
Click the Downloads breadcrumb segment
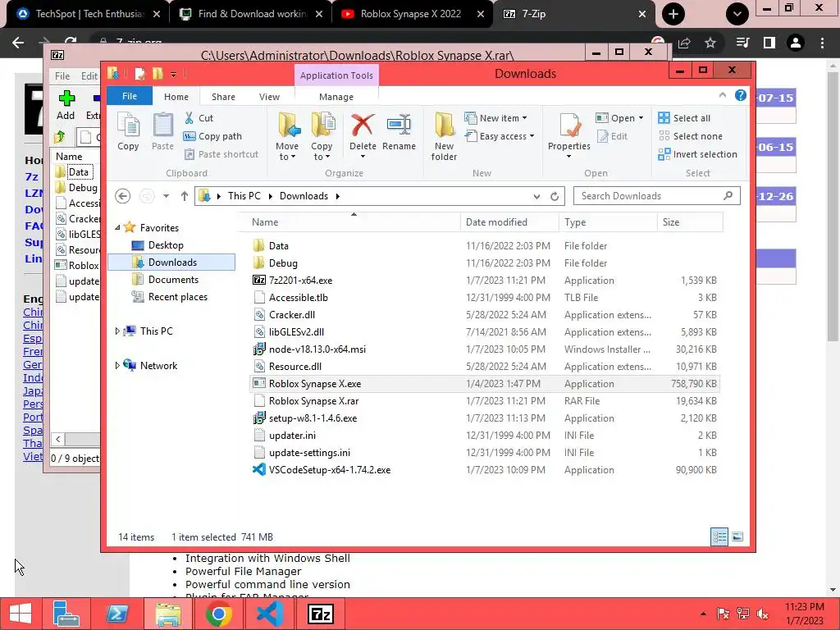[304, 196]
